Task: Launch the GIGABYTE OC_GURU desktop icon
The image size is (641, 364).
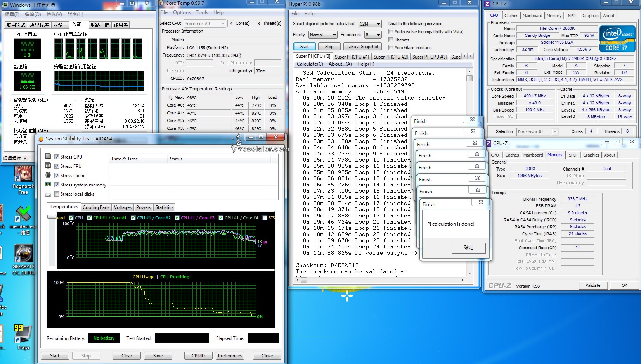Action: (x=23, y=260)
